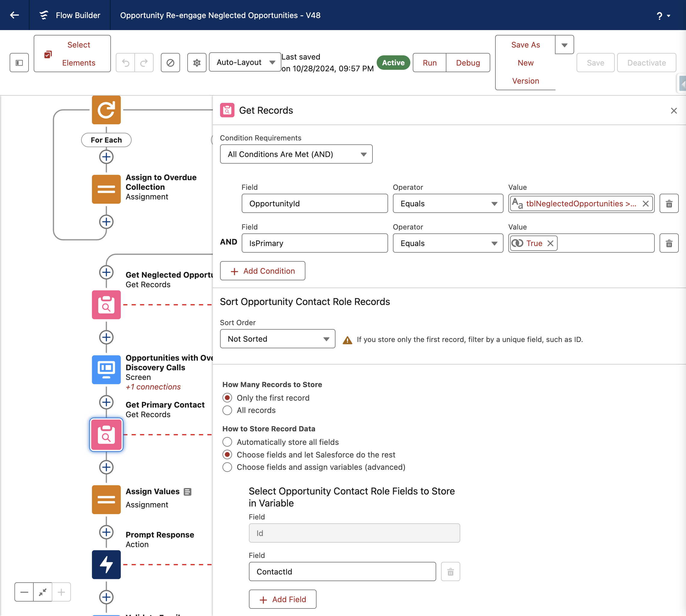Click Add Field button
The width and height of the screenshot is (686, 616).
coord(283,599)
